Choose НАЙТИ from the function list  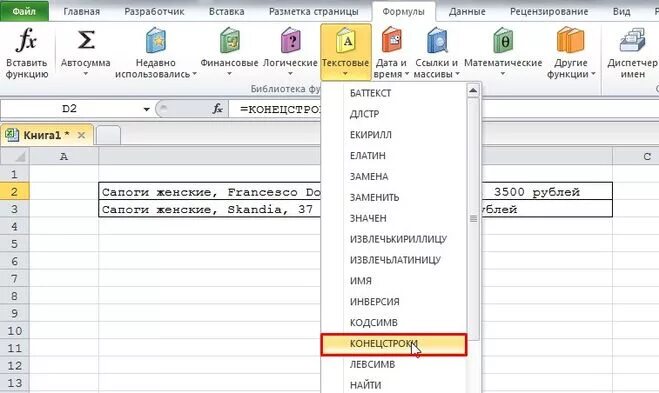[x=394, y=385]
